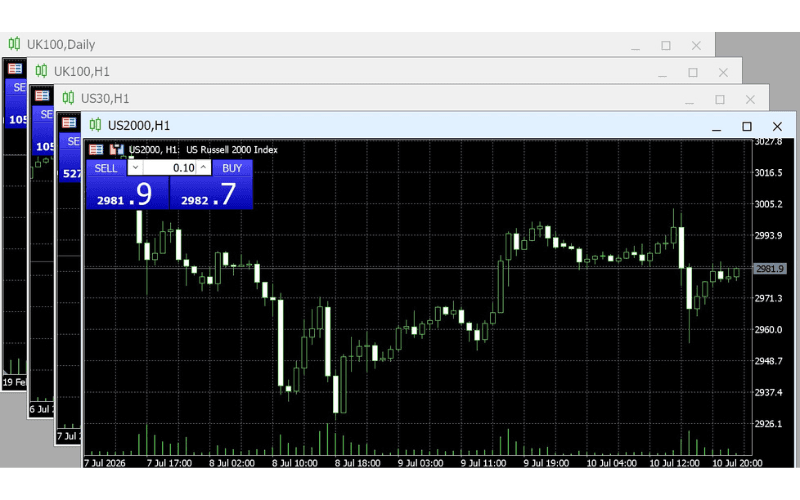Select the US2000,H1 window title
Image resolution: width=800 pixels, height=500 pixels.
[139, 126]
